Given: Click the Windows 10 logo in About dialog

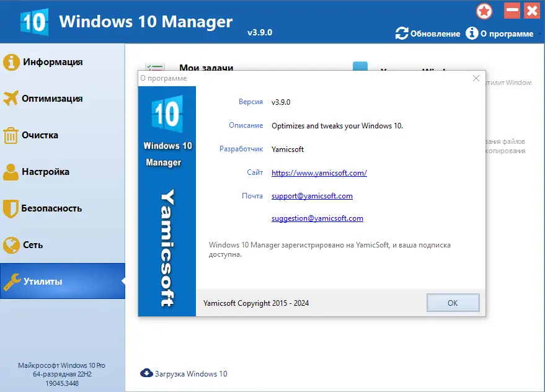Looking at the screenshot, I should coord(167,114).
